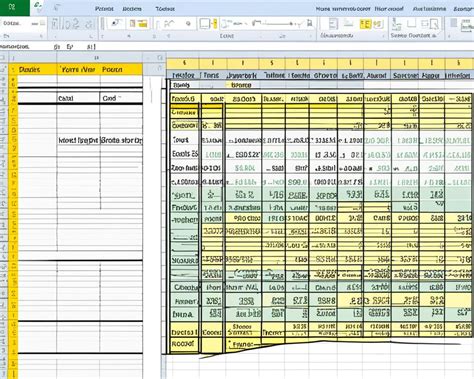Select the 'Cand' cell in left table
This screenshot has width=474, height=379.
pos(121,98)
